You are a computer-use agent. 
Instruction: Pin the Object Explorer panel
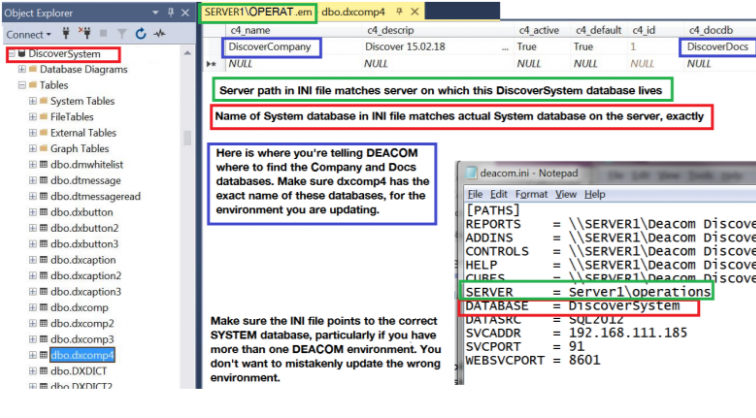(x=171, y=13)
